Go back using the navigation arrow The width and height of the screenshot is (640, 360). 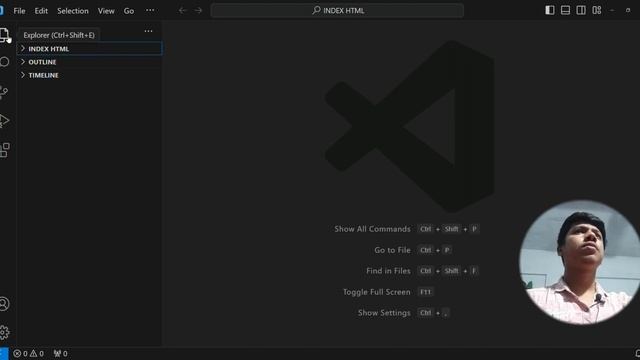(182, 11)
